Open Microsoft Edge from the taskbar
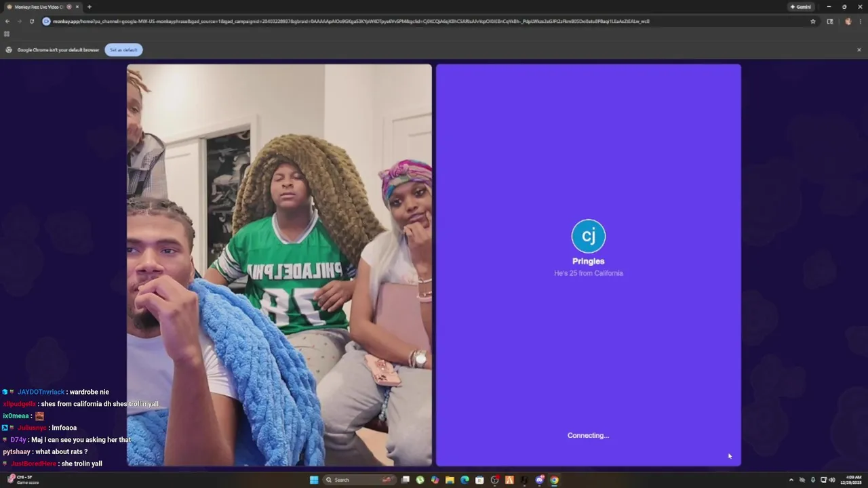The height and width of the screenshot is (488, 868). point(465,480)
